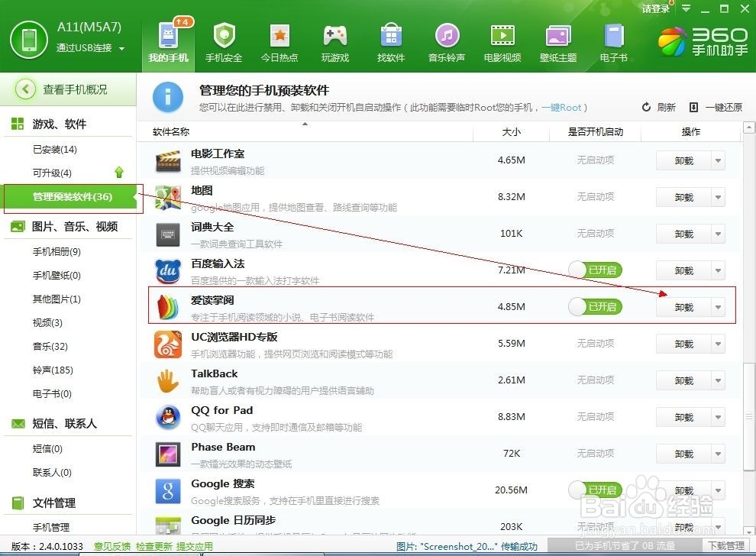
Task: Disable the Google 搜索 startup toggle
Action: click(x=596, y=490)
